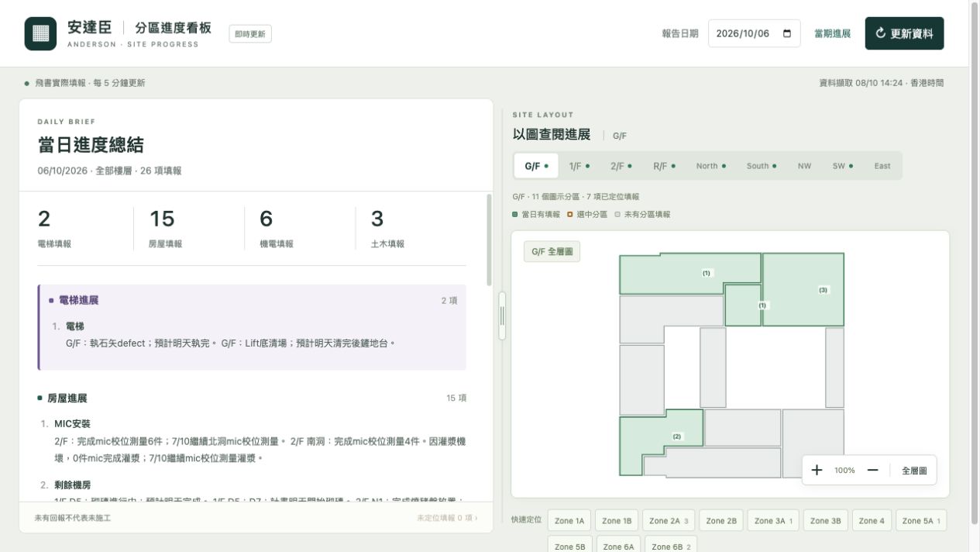Viewport: 980px width, 552px height.
Task: Click the 更新資料 refresh button
Action: (x=904, y=33)
